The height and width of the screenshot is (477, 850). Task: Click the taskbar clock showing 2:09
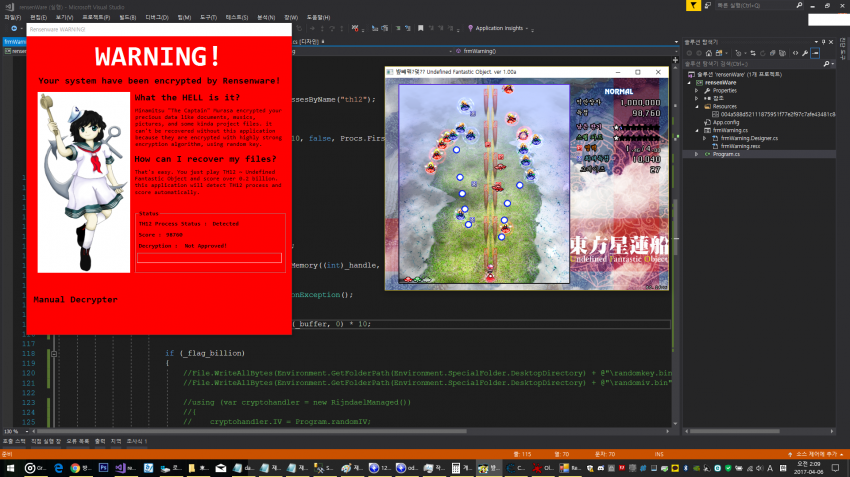click(x=808, y=468)
